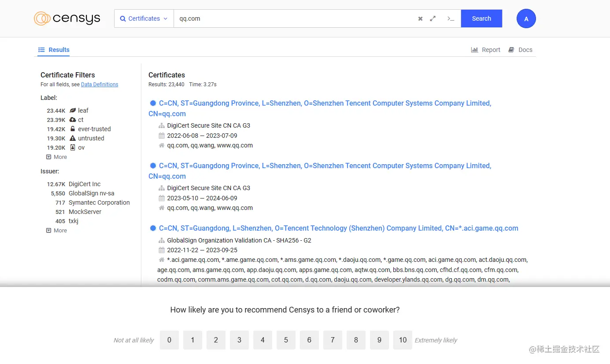Open the Report tab
The width and height of the screenshot is (610, 364).
point(486,50)
